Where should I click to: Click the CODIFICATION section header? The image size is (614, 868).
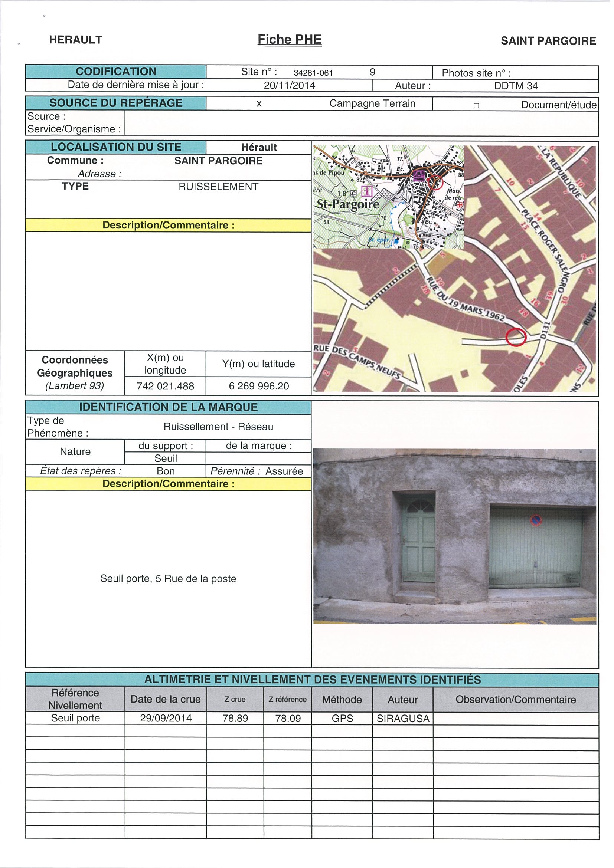116,72
